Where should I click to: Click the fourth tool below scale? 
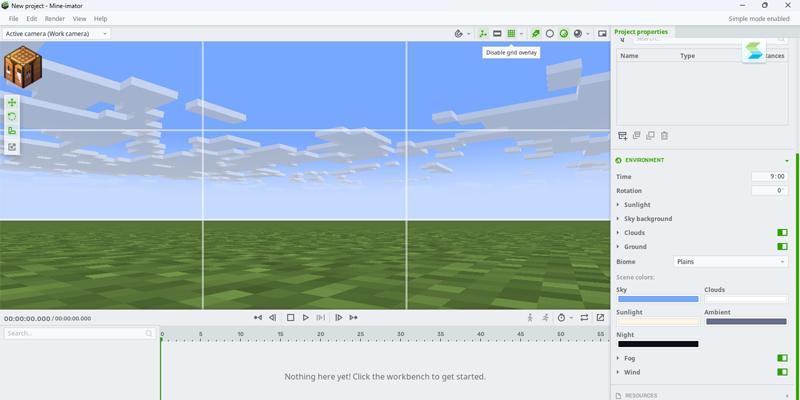click(12, 147)
